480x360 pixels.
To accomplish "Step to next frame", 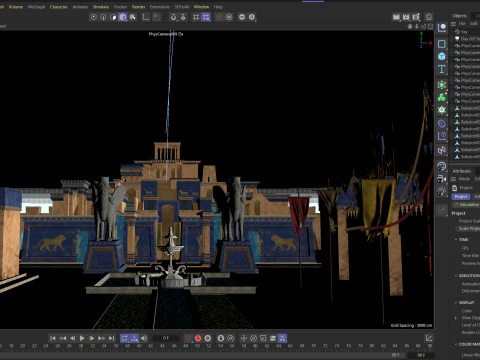I will pos(92,338).
